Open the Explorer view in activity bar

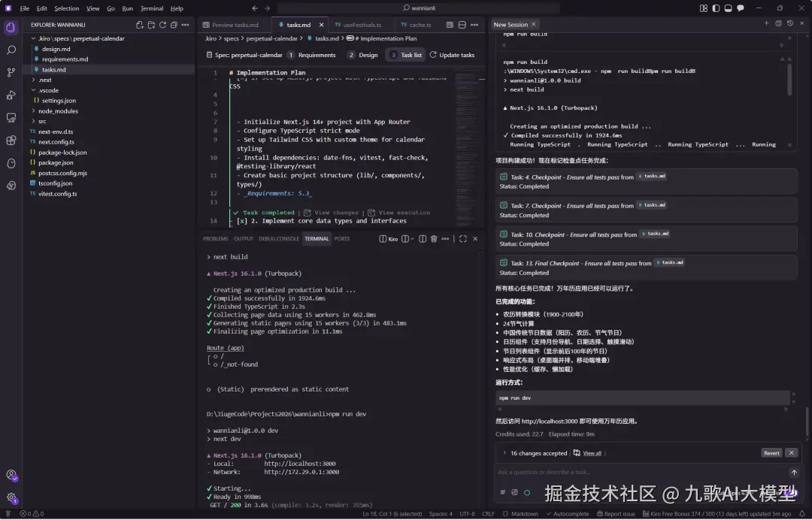11,27
